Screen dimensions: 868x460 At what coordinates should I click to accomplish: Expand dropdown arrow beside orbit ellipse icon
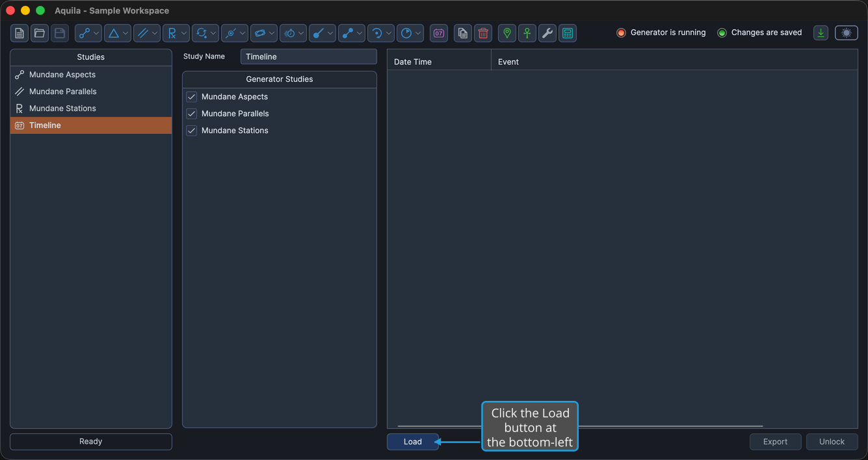click(x=272, y=33)
